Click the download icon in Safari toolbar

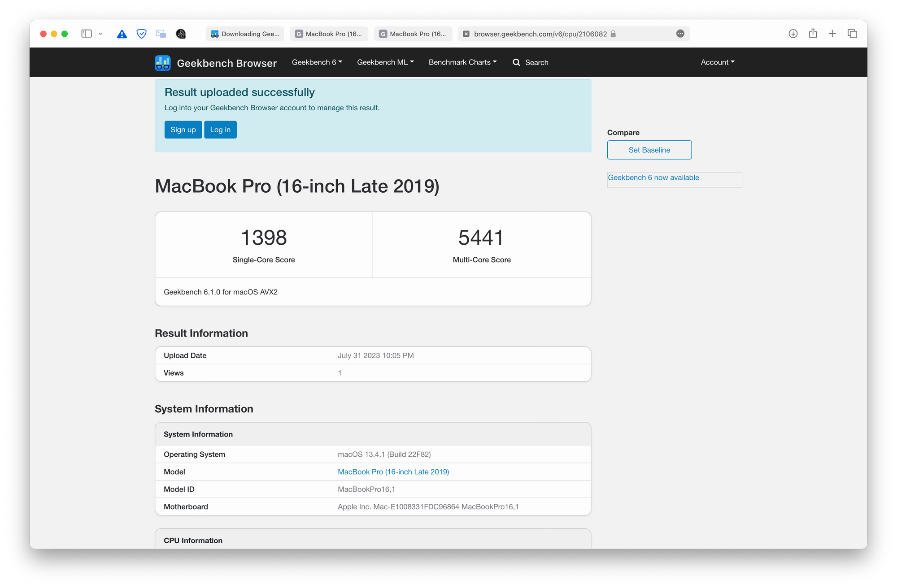pos(793,34)
